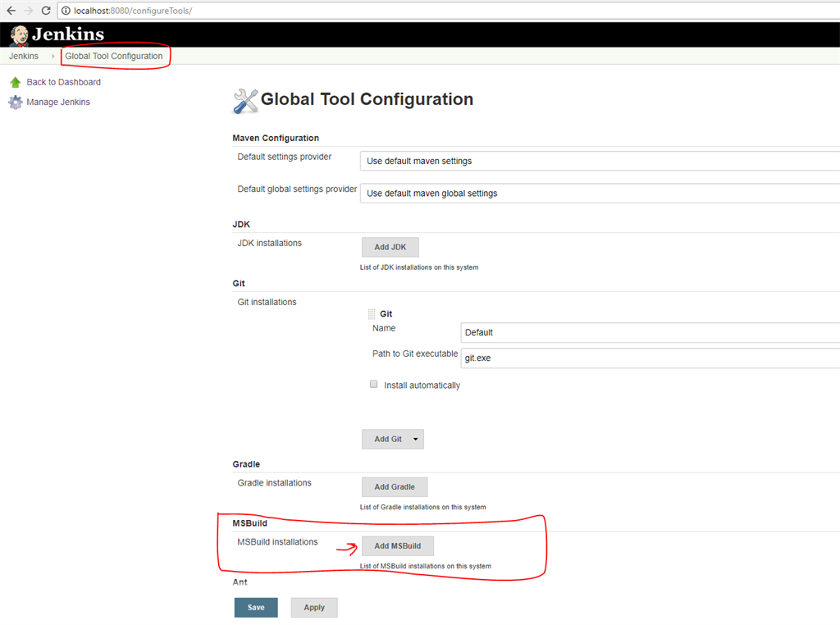Click the browser address bar URL
Viewport: 840px width, 625px height.
click(x=133, y=11)
